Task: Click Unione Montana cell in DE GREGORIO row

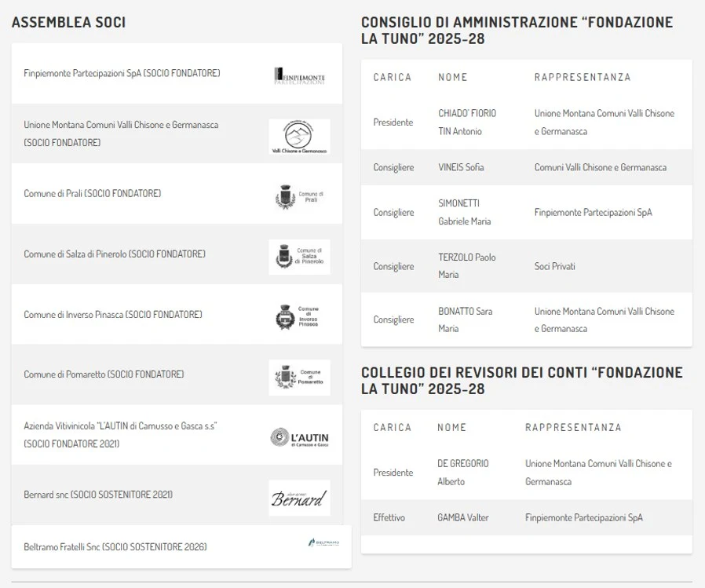Action: tap(598, 473)
